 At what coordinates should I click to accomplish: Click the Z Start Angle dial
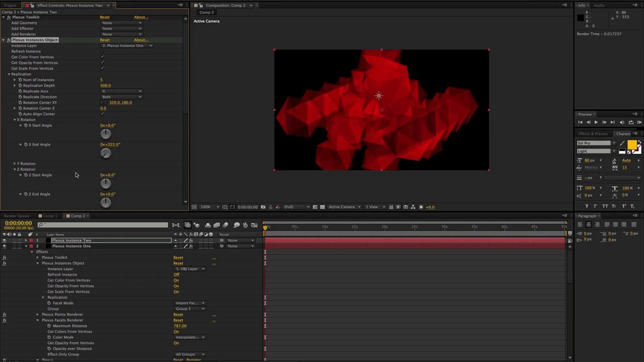[106, 184]
